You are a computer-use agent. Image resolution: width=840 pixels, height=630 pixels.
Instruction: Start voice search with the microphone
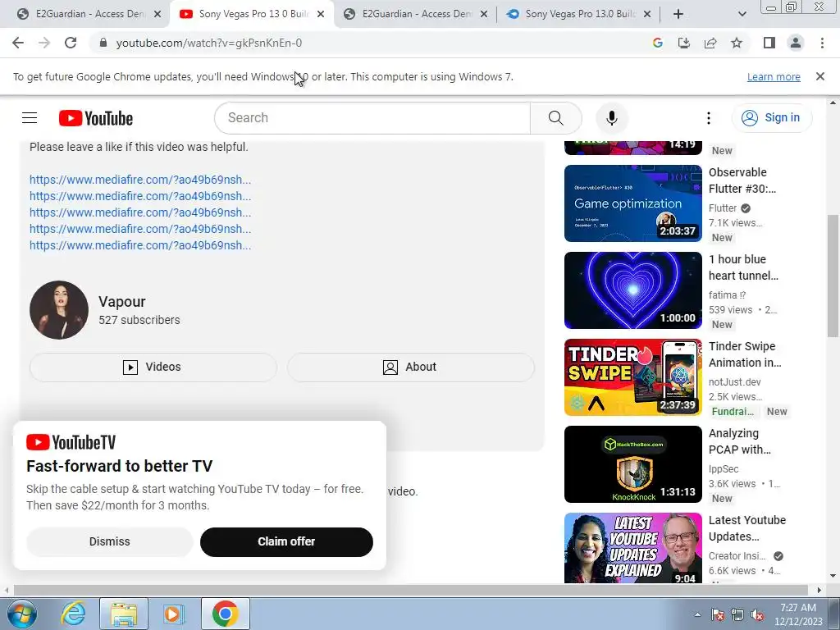click(x=611, y=118)
